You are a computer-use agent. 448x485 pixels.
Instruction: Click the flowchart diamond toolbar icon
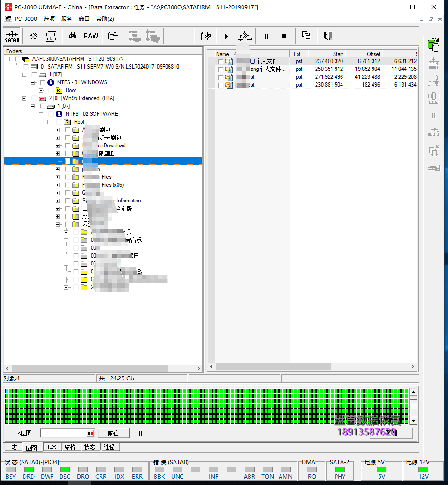[x=245, y=36]
